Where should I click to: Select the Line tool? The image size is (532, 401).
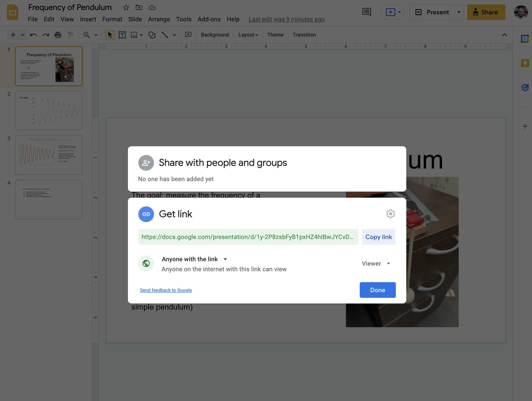point(165,35)
